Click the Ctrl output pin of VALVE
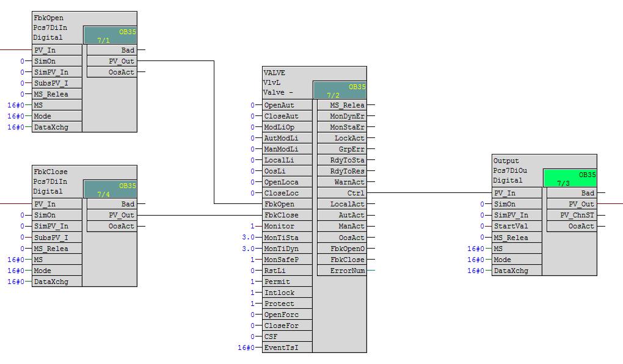The width and height of the screenshot is (623, 364). tap(341, 193)
